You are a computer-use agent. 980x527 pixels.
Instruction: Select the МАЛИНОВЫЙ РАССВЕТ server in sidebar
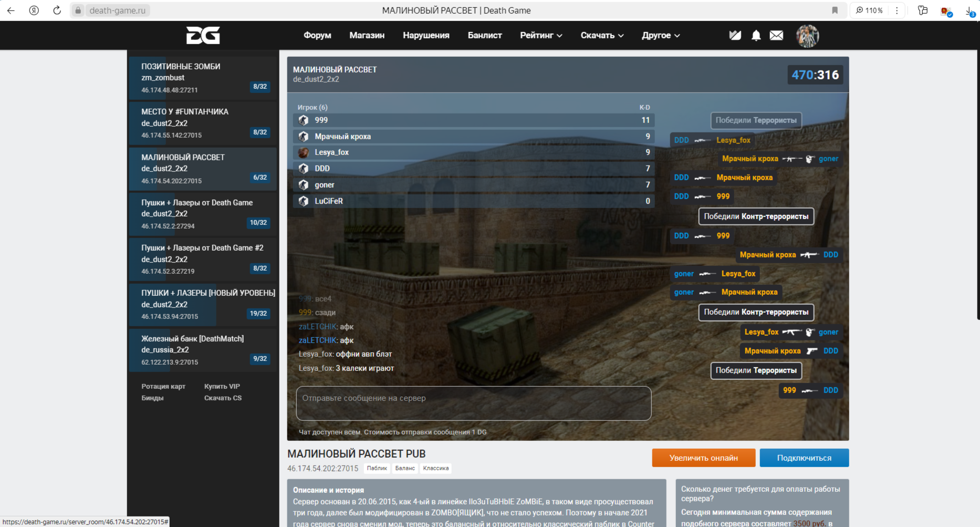click(x=203, y=169)
